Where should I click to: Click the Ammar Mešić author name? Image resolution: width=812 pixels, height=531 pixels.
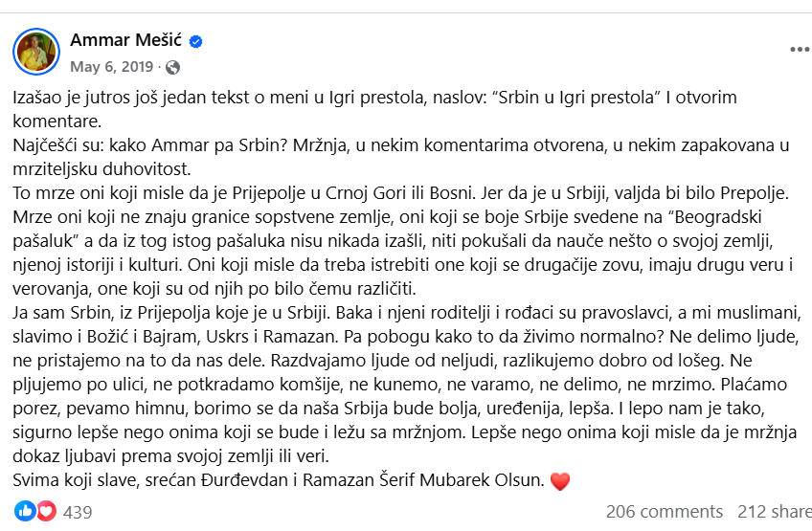tap(126, 40)
